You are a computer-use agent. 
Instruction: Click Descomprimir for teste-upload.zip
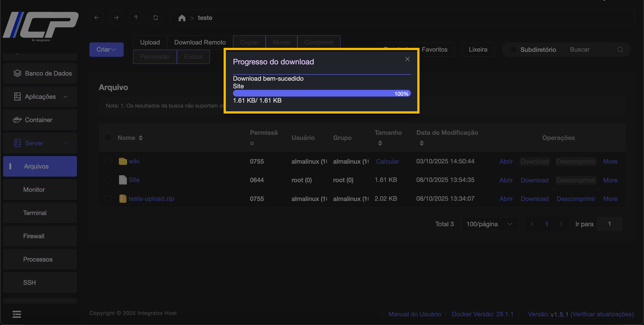[576, 198]
